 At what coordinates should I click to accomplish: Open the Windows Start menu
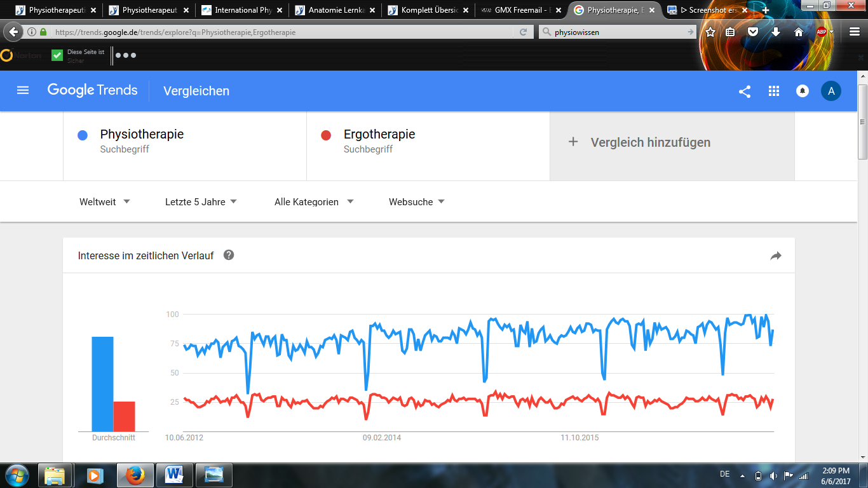coord(17,475)
